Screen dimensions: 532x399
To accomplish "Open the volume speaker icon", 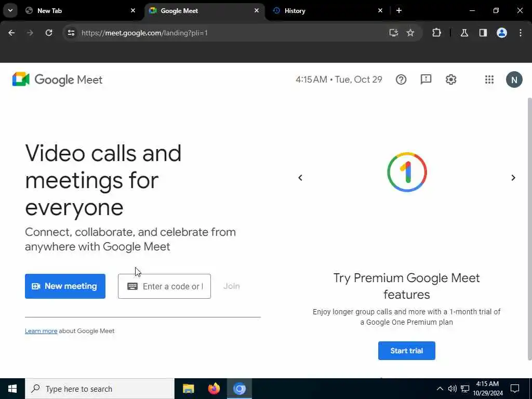I will click(x=452, y=389).
